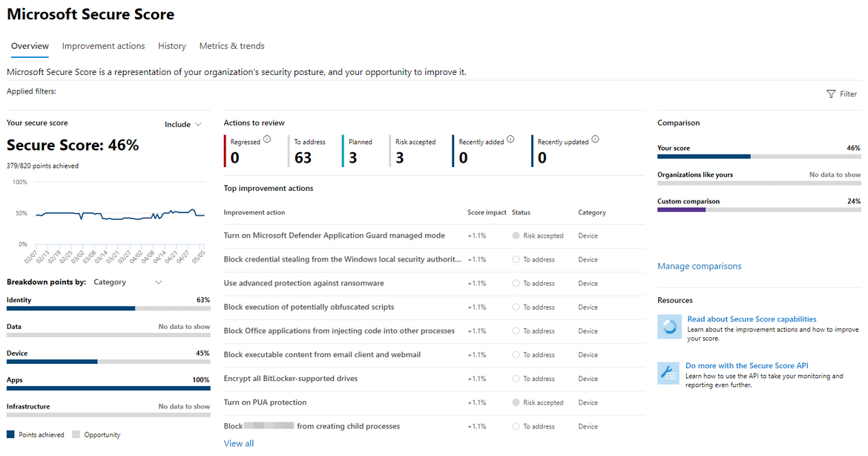Click View all improvement actions link
Image resolution: width=868 pixels, height=456 pixels.
click(239, 443)
